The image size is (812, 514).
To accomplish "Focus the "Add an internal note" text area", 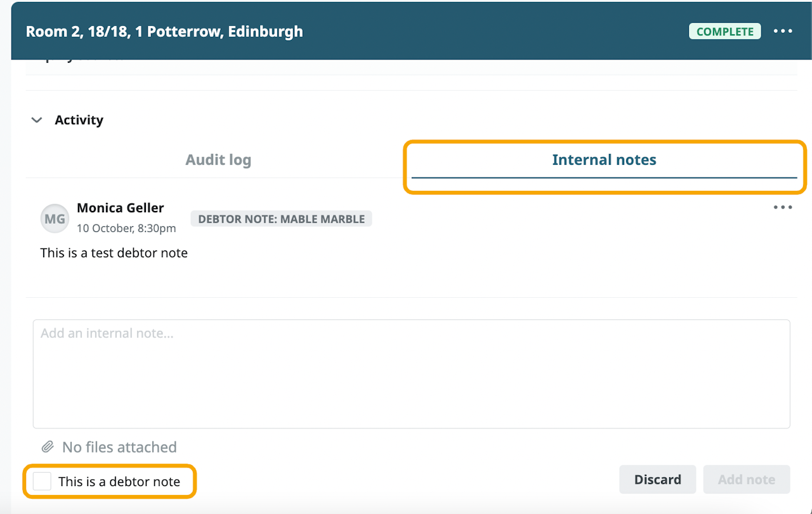I will pos(411,374).
